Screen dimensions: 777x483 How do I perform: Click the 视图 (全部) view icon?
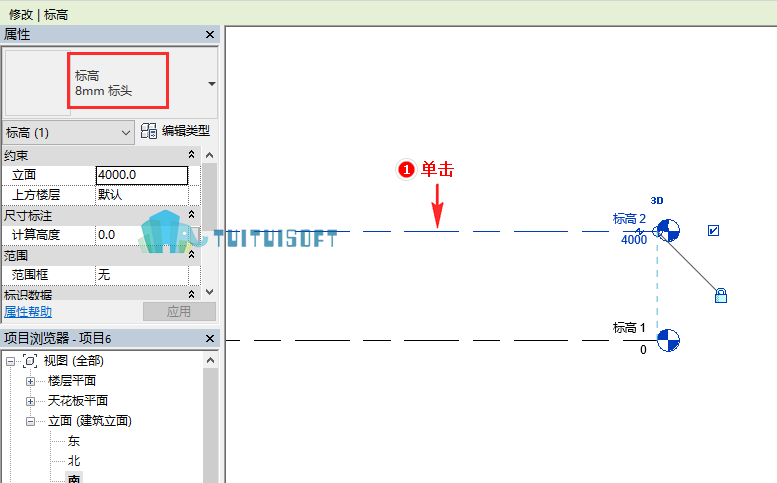(30, 361)
